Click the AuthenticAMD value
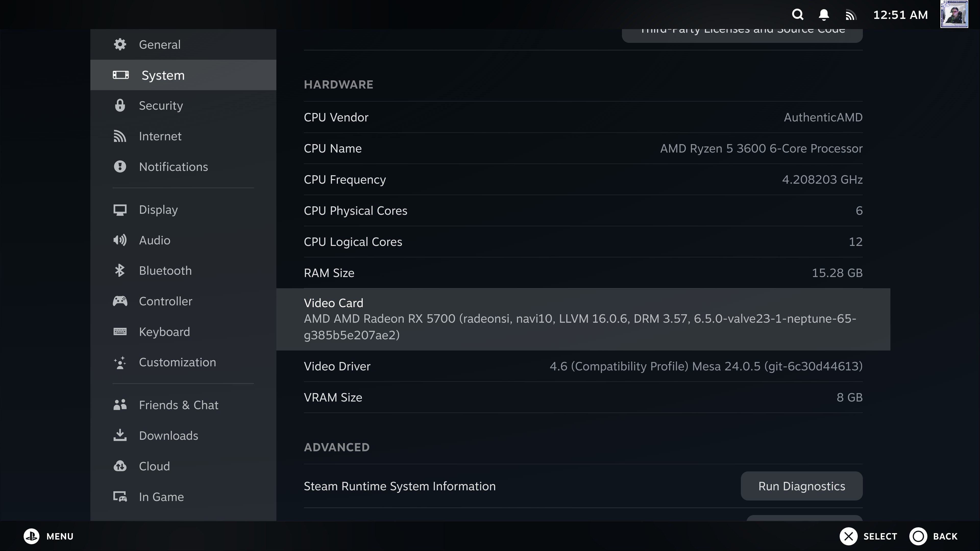Image resolution: width=980 pixels, height=551 pixels. pos(823,117)
